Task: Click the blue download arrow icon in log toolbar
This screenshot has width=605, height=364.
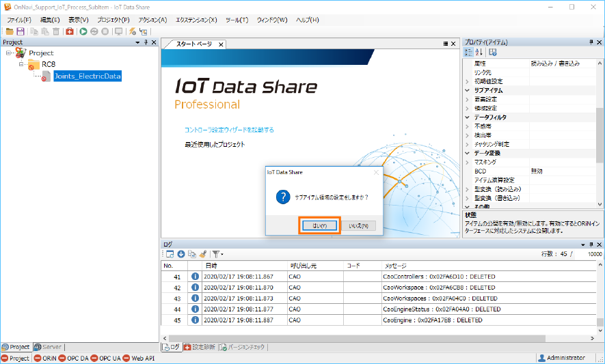Action: point(181,254)
